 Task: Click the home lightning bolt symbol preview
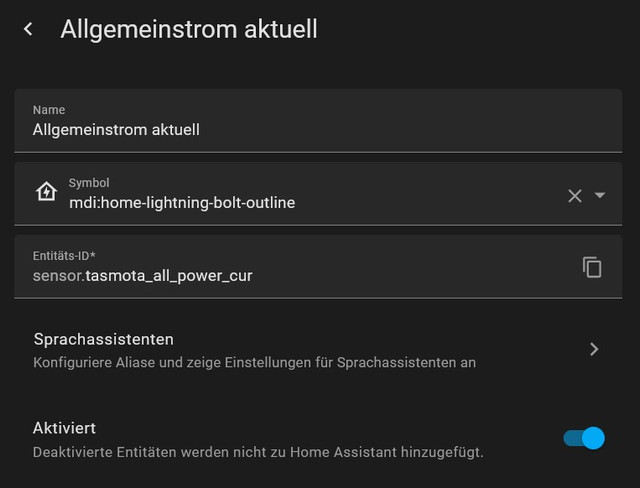(x=46, y=191)
